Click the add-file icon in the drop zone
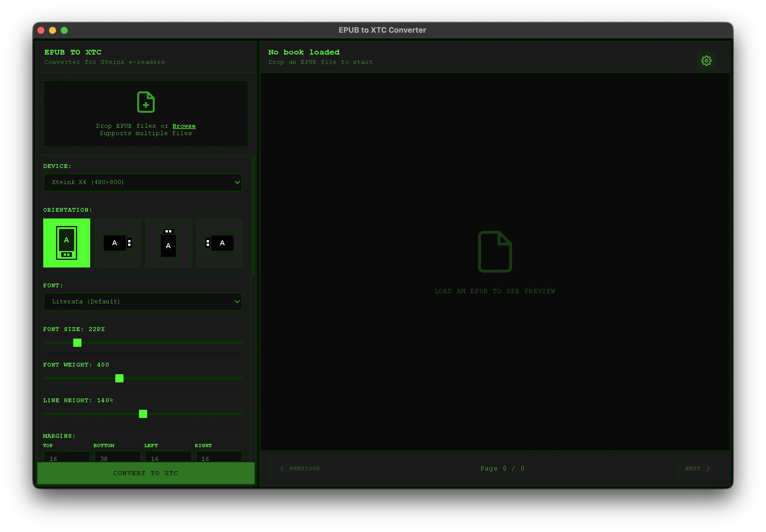 pyautogui.click(x=146, y=103)
